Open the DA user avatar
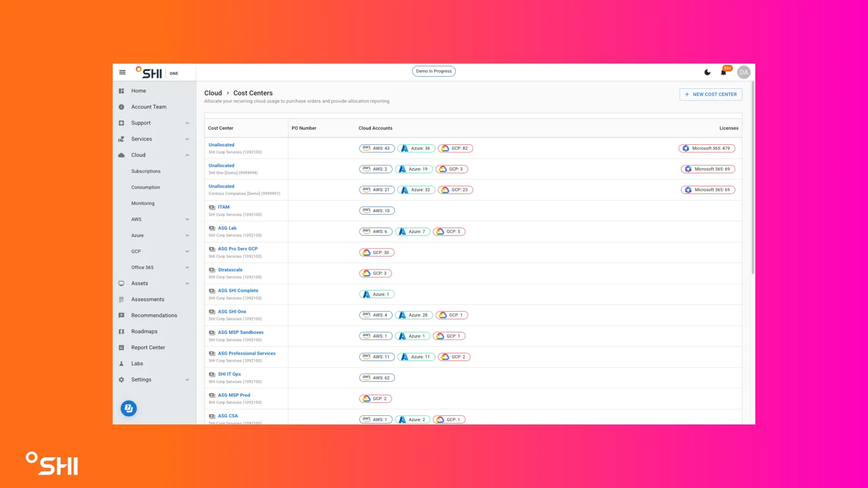Screen dimensions: 868x488 [744, 72]
